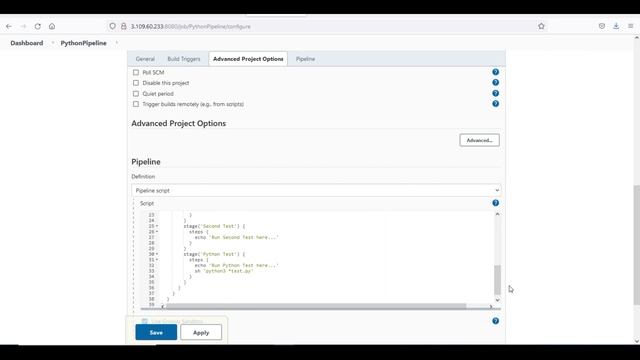The height and width of the screenshot is (360, 640).
Task: Click the PythonPipeline breadcrumb link
Action: 83,43
